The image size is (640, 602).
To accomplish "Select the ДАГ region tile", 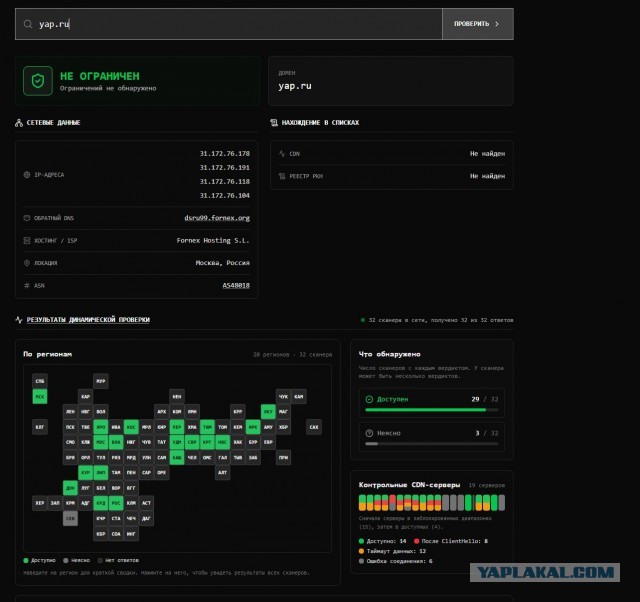I will tap(146, 519).
